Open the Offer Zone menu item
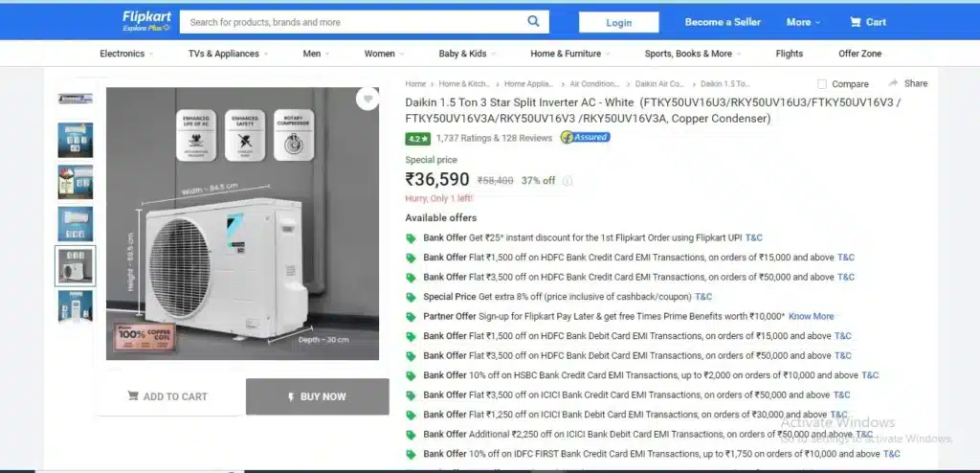Screen dimensions: 980x473 tap(860, 54)
